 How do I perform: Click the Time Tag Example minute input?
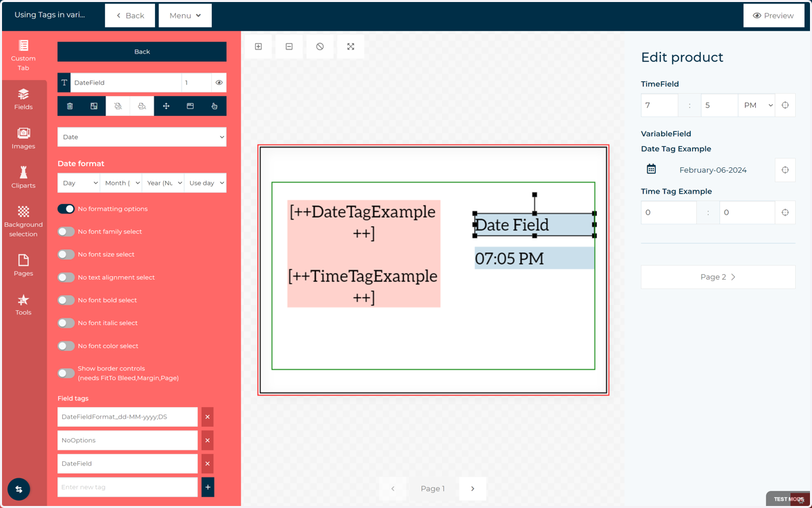coord(747,213)
